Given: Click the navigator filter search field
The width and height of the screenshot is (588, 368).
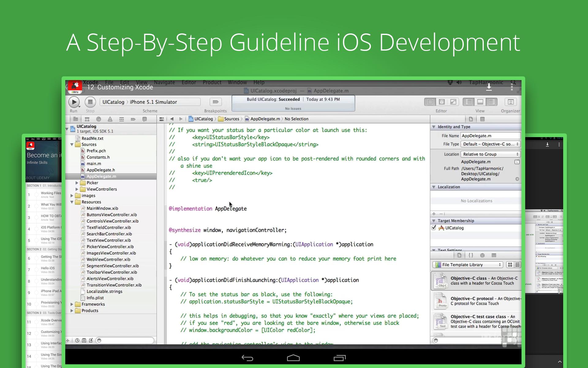Looking at the screenshot, I should tap(125, 340).
